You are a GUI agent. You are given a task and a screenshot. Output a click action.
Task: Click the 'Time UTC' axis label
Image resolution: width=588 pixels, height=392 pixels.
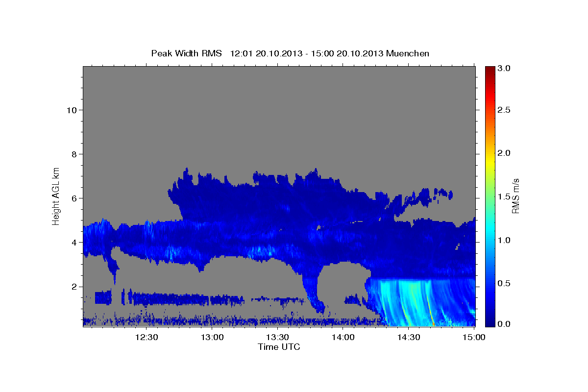tap(279, 347)
